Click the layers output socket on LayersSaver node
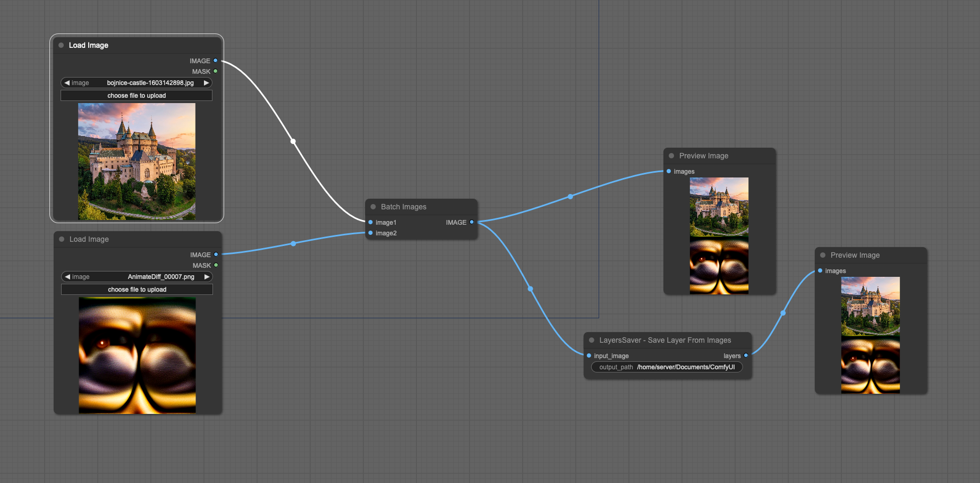This screenshot has height=483, width=980. point(746,355)
